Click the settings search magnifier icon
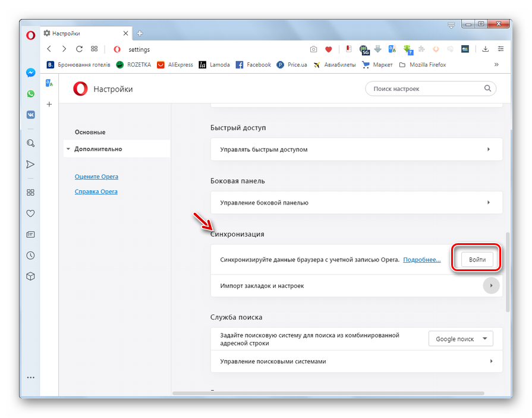532x418 pixels. pyautogui.click(x=487, y=88)
